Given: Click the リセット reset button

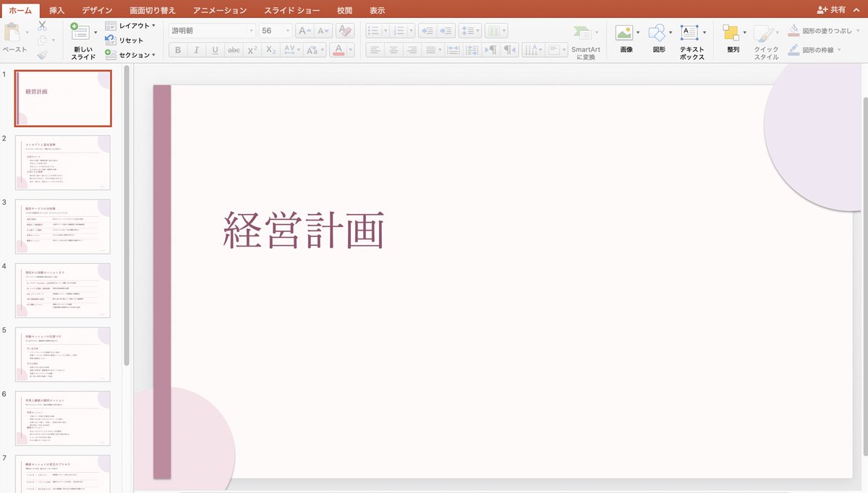Looking at the screenshot, I should pos(124,40).
